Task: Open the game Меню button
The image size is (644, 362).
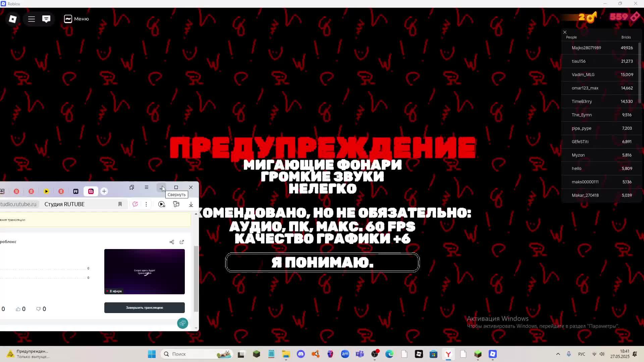Action: (x=76, y=19)
